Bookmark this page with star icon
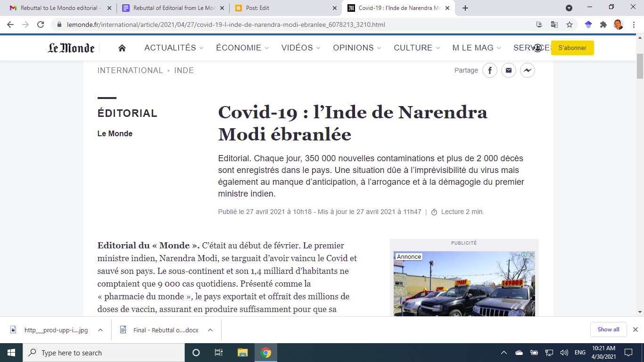The width and height of the screenshot is (644, 362). tap(569, 25)
